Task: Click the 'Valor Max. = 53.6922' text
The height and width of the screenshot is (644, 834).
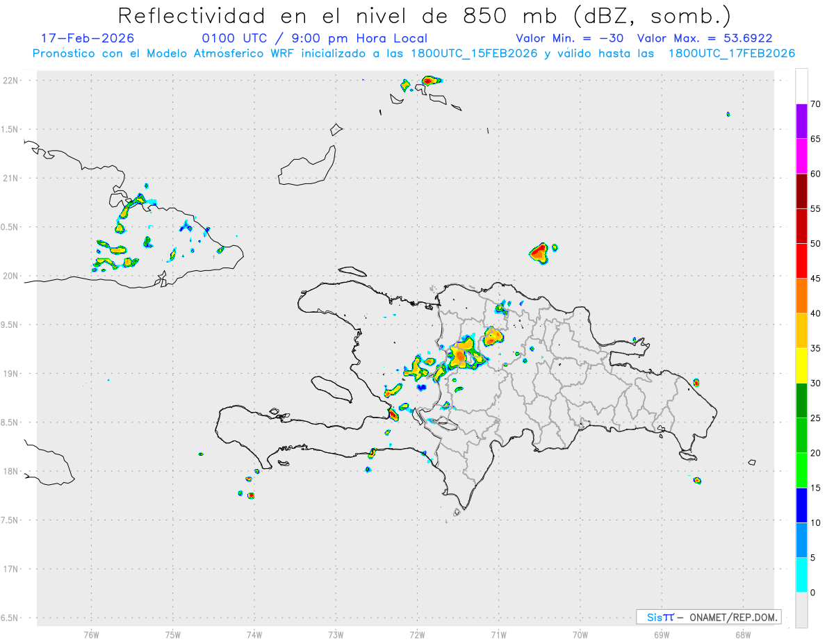Action: (704, 38)
